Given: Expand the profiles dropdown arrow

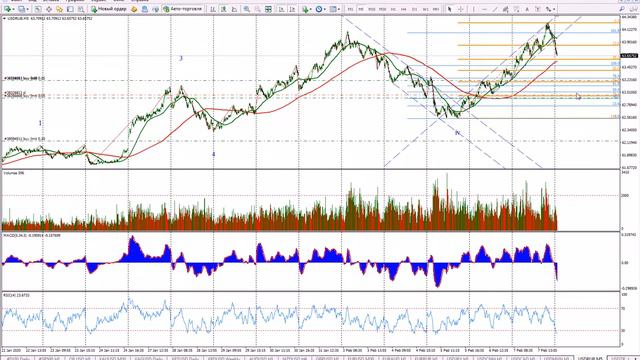Looking at the screenshot, I should (28, 9).
